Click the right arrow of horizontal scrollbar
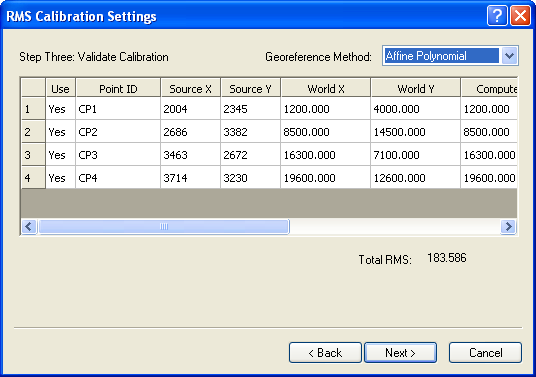 click(508, 226)
